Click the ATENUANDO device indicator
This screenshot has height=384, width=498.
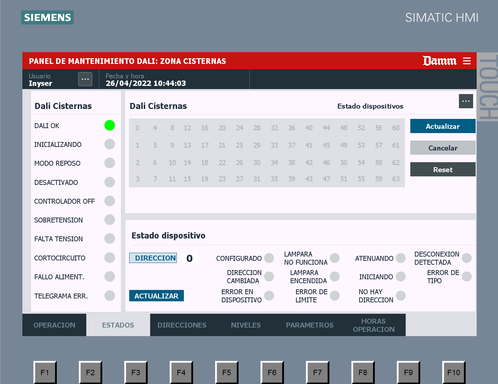[401, 258]
